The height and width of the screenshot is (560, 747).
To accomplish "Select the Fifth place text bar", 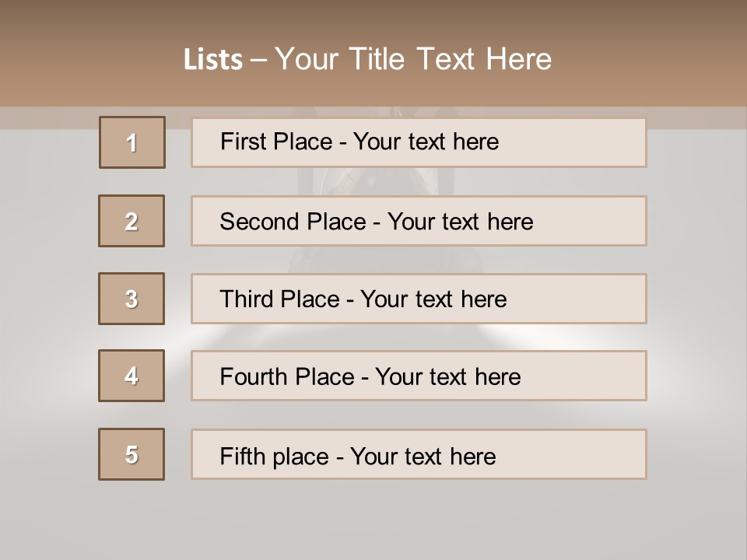I will click(x=419, y=454).
